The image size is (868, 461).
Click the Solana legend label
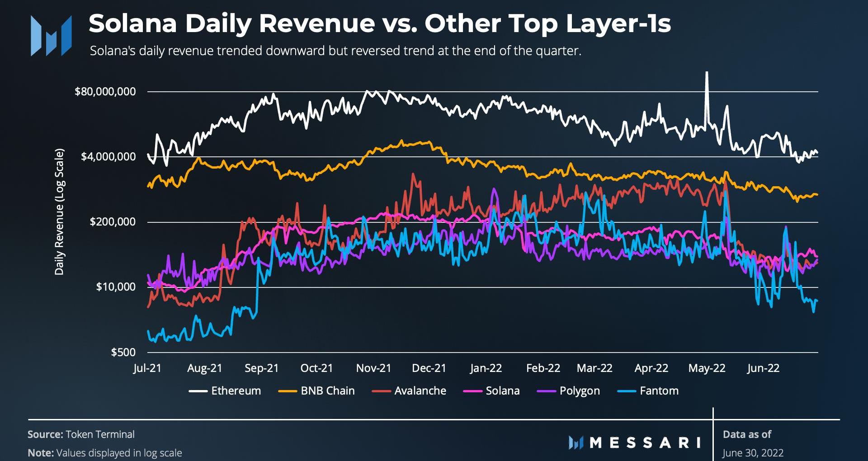(502, 391)
